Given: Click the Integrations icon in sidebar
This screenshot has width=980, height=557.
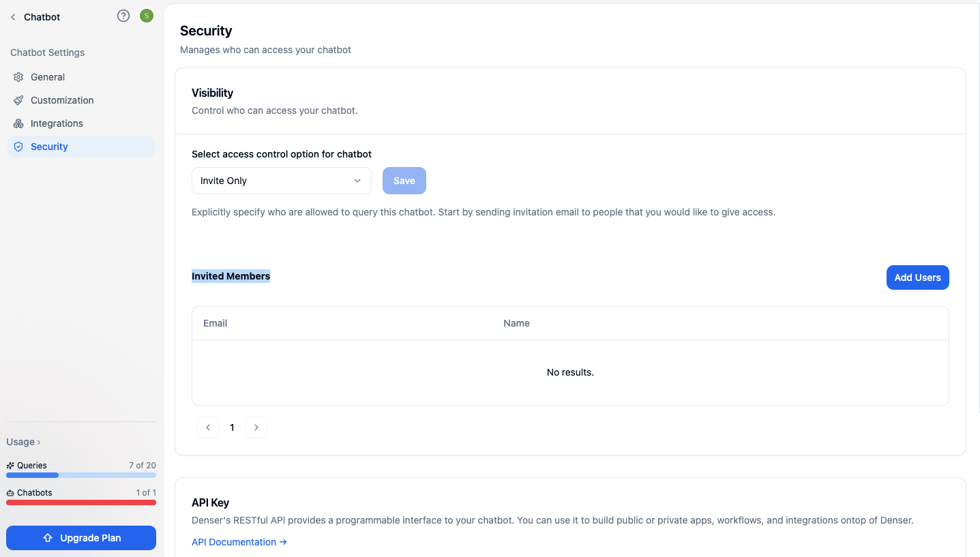Looking at the screenshot, I should (x=18, y=123).
